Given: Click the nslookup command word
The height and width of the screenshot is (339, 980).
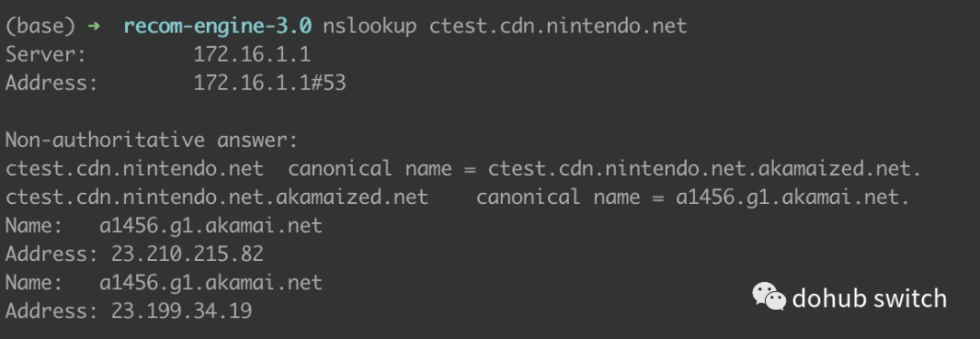Looking at the screenshot, I should pyautogui.click(x=369, y=26).
